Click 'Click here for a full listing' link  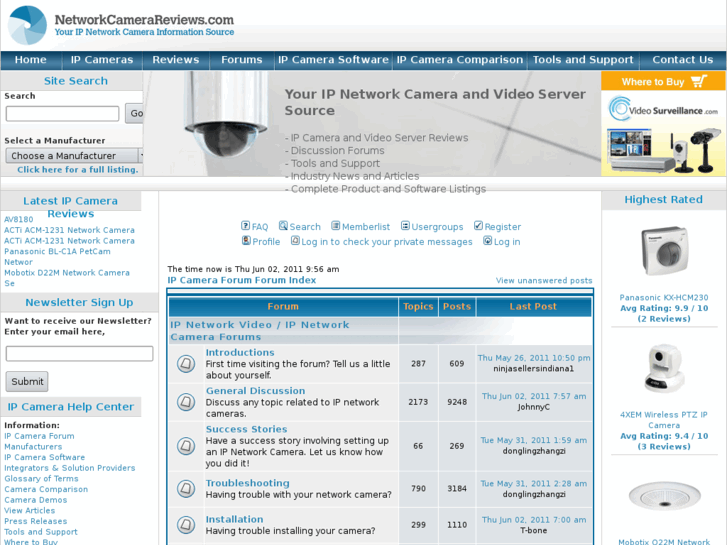click(78, 170)
